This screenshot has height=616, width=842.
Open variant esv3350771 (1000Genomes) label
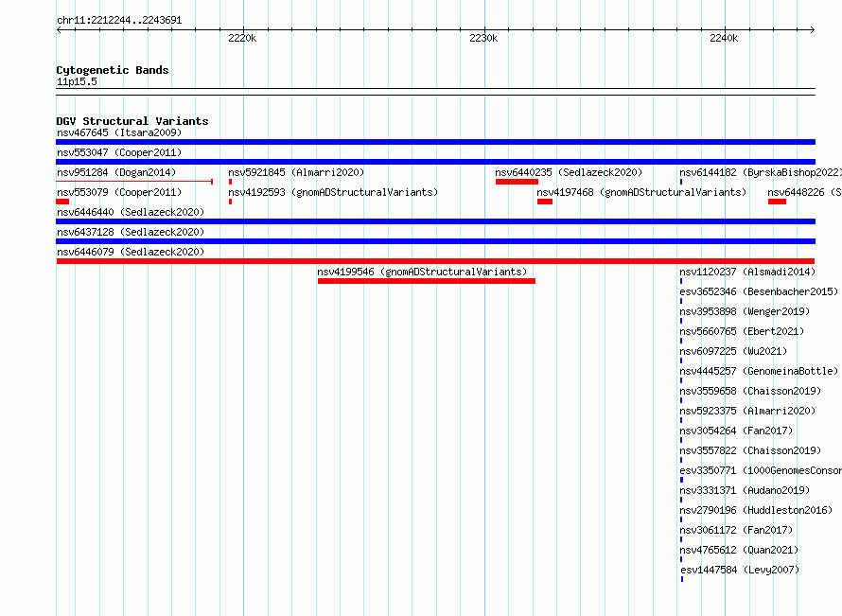[x=761, y=470]
